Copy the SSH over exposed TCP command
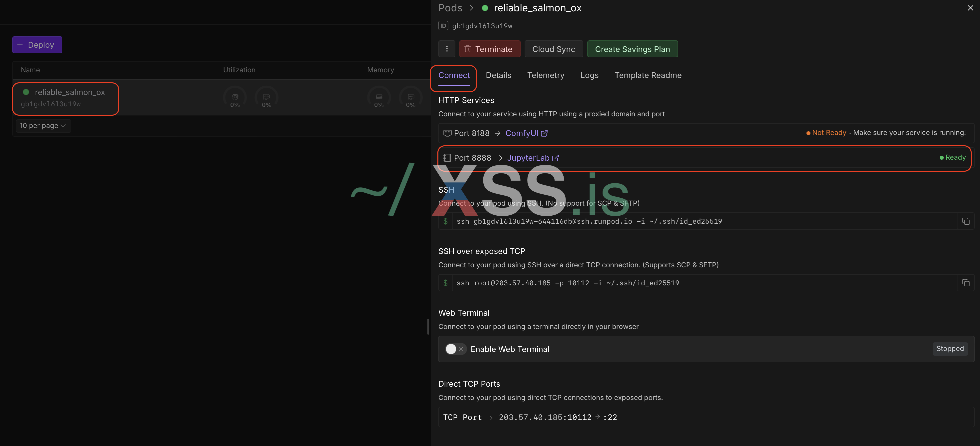 coord(966,283)
